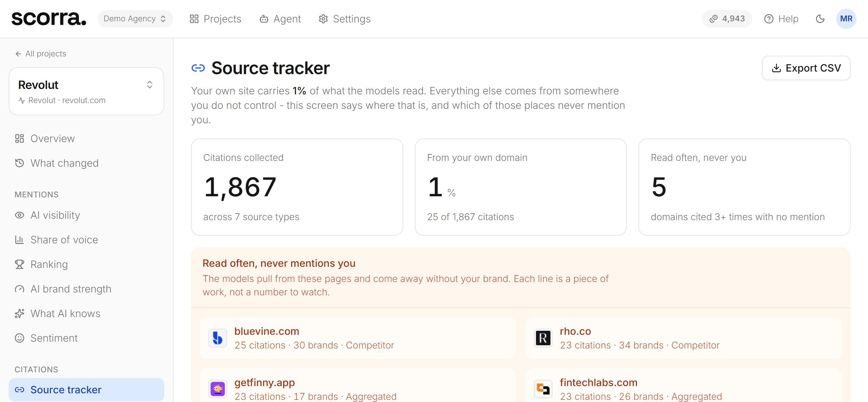
Task: Click the getfinny.app favicon
Action: pos(218,389)
